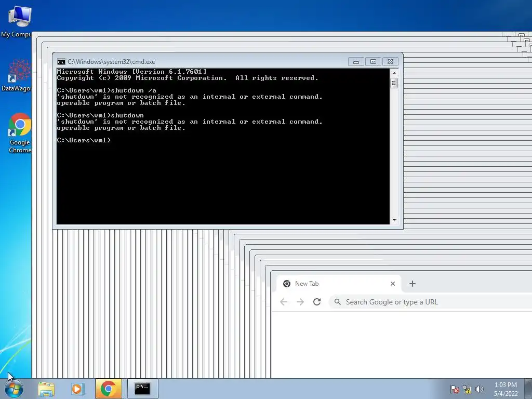This screenshot has width=532, height=399.
Task: Close the New Tab tab in Chrome
Action: tap(393, 284)
